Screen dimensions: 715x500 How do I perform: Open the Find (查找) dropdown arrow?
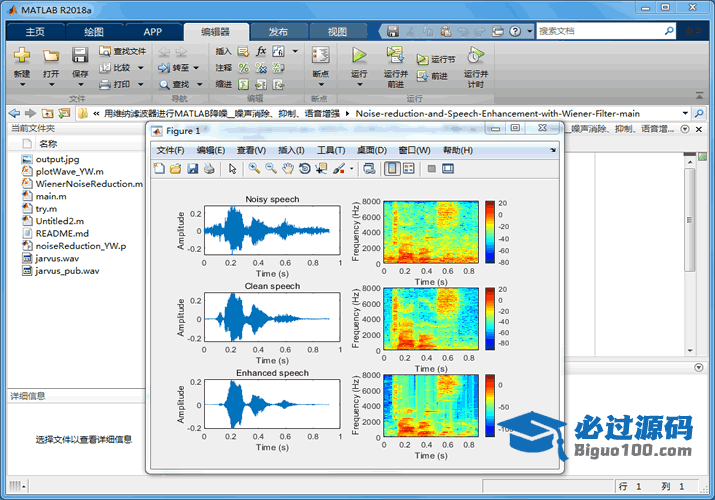pos(199,84)
